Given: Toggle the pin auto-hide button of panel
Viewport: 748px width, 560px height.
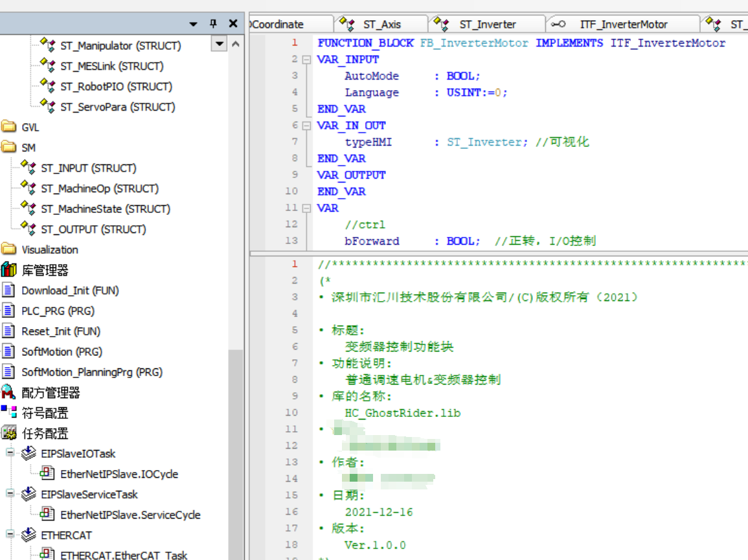Looking at the screenshot, I should click(213, 24).
